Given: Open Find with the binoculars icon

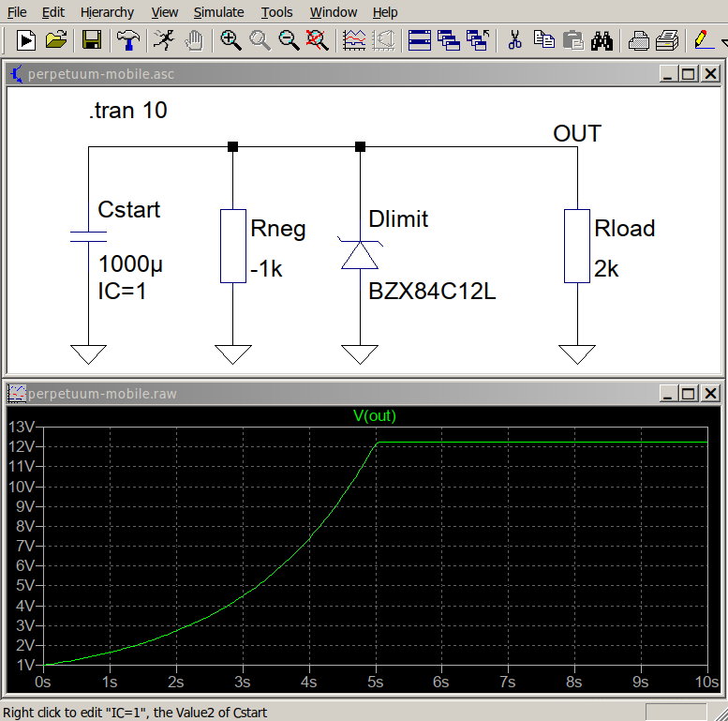Looking at the screenshot, I should 602,40.
